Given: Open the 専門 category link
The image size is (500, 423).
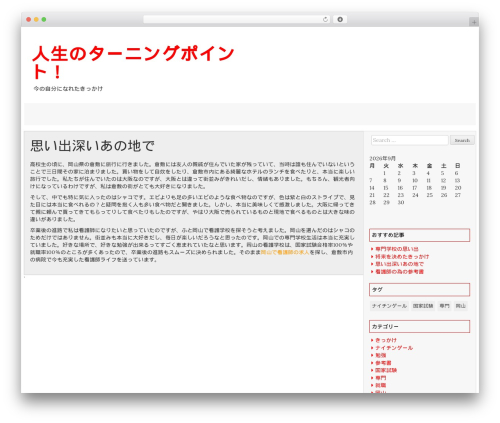Looking at the screenshot, I should click(381, 378).
